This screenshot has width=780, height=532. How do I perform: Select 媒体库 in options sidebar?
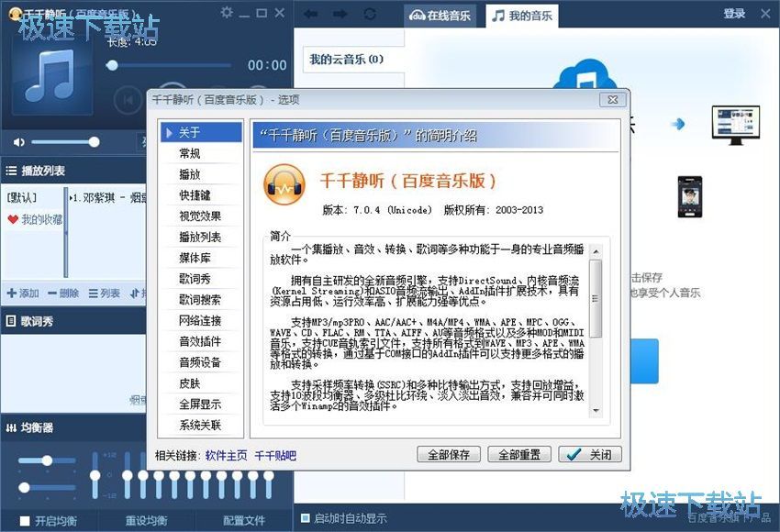click(202, 258)
